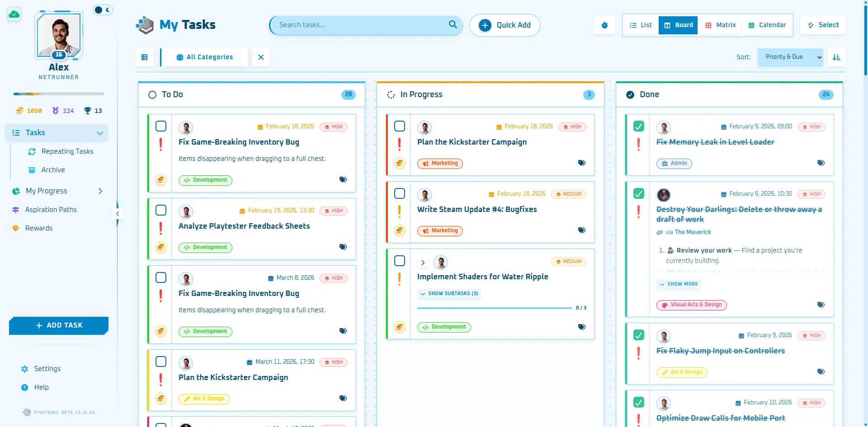
Task: Click the table layout icon beside All Categories
Action: [x=145, y=57]
